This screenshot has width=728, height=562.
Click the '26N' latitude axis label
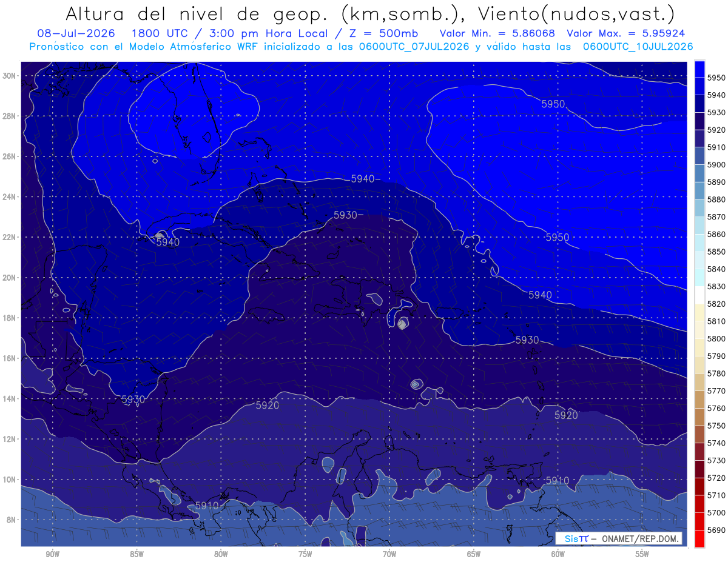[10, 156]
